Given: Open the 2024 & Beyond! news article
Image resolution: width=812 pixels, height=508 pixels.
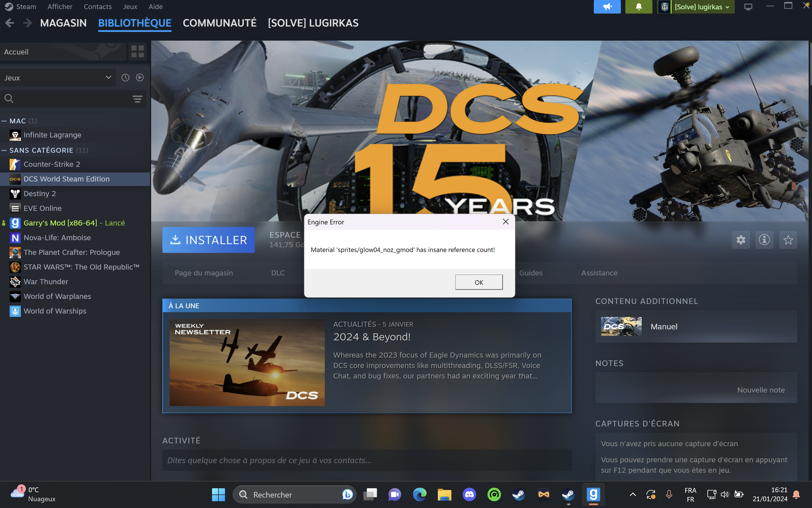Looking at the screenshot, I should click(x=372, y=337).
